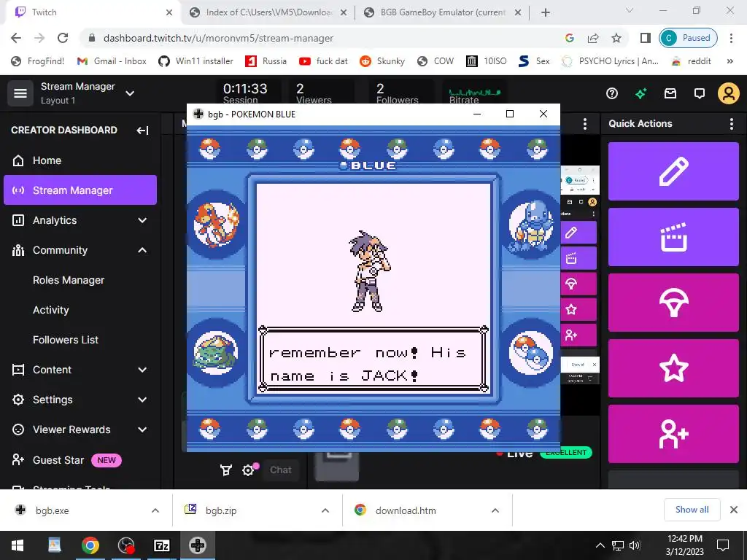Open Chrome three-dot menu
The width and height of the screenshot is (747, 560).
(731, 38)
